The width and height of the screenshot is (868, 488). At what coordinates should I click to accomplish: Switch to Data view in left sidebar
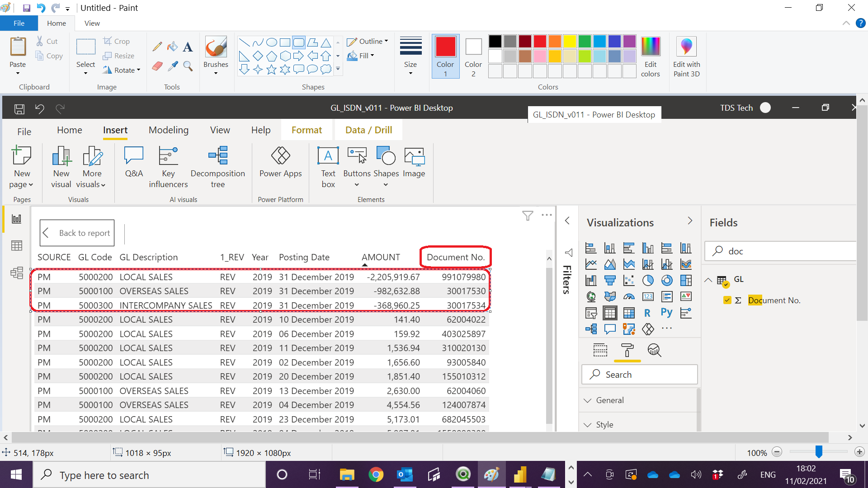tap(17, 245)
